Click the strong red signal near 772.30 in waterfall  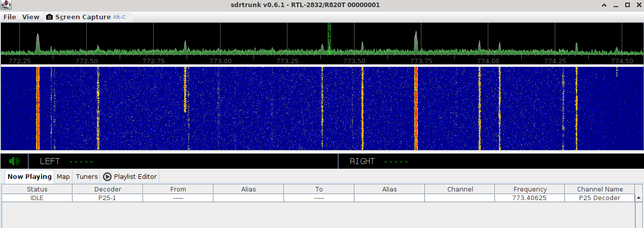(x=38, y=108)
